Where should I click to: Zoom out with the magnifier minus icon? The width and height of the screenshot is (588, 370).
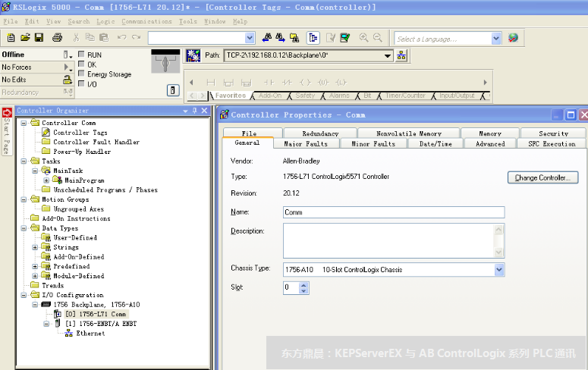click(x=378, y=37)
